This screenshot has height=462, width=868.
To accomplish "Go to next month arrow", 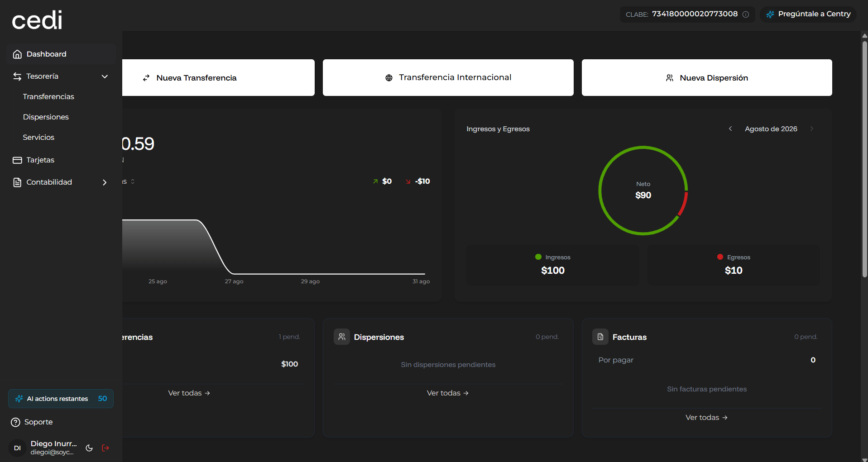I will [812, 129].
